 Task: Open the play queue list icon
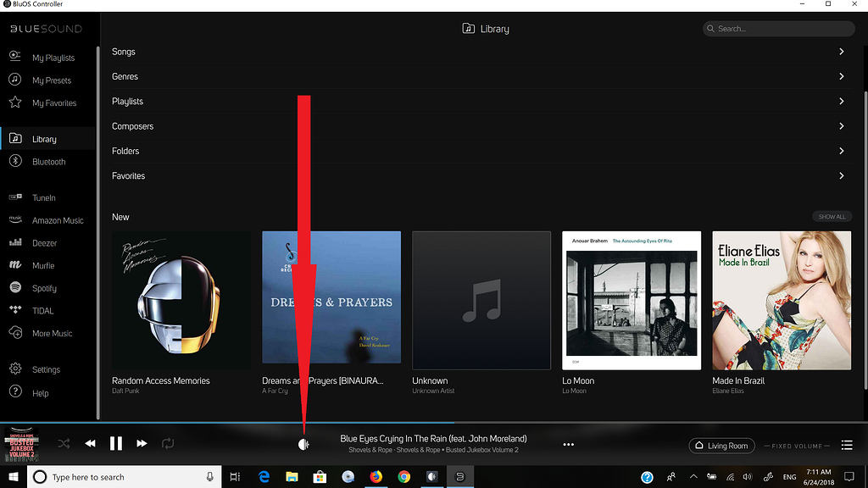846,446
